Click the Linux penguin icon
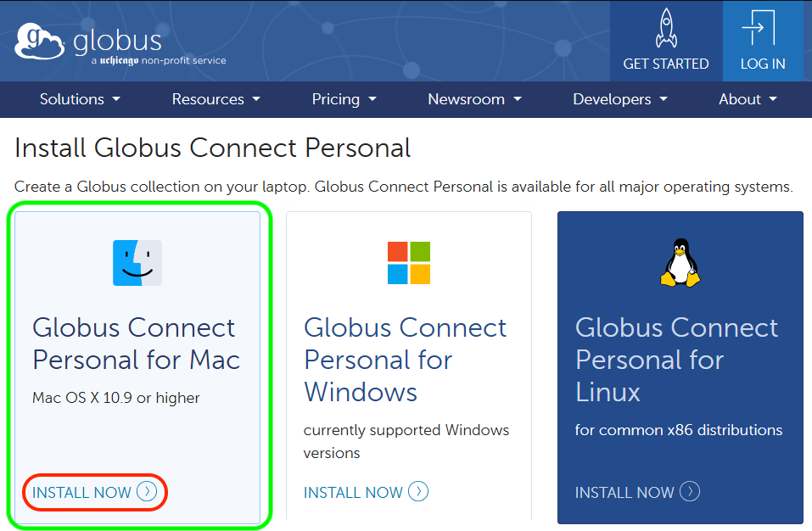 click(x=680, y=262)
